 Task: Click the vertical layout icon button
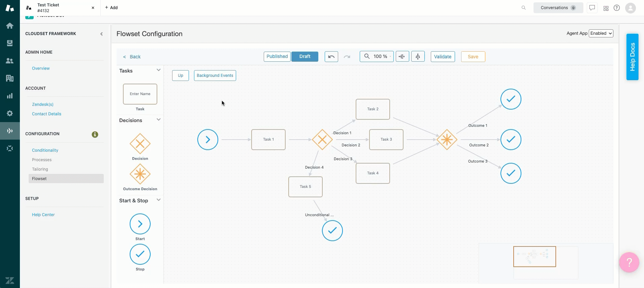418,57
